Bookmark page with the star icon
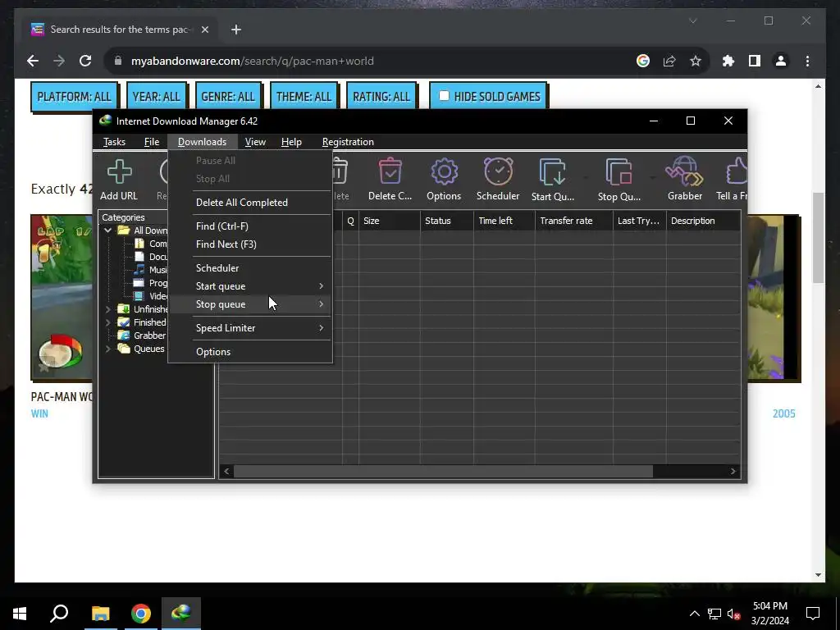This screenshot has height=630, width=840. (696, 61)
